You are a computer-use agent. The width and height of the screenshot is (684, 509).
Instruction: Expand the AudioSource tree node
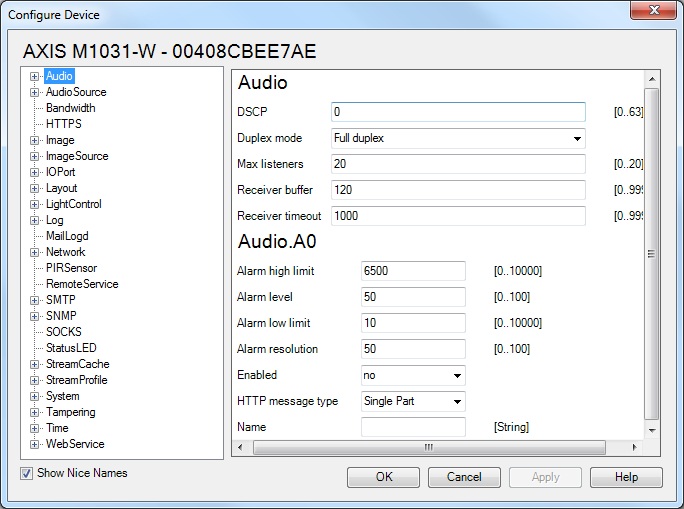[x=34, y=92]
